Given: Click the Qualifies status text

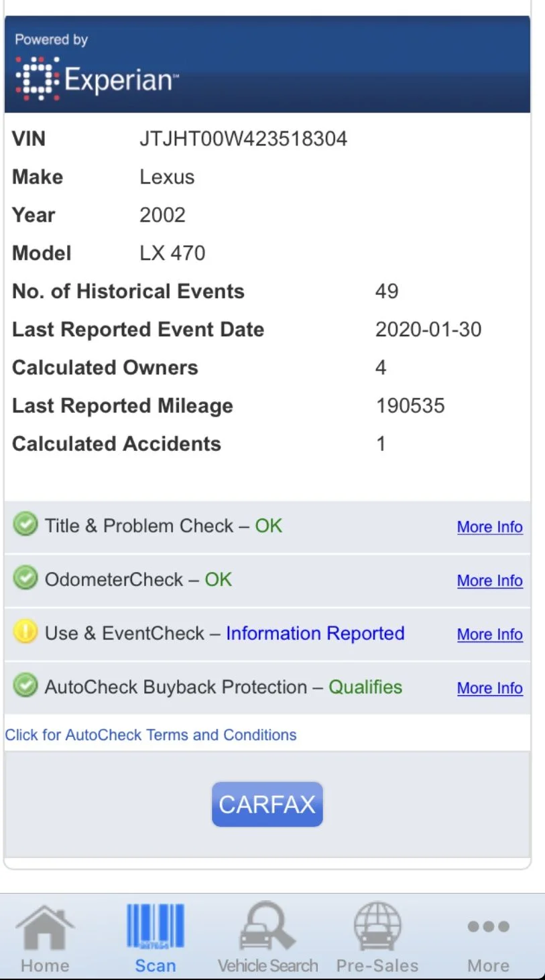Looking at the screenshot, I should click(x=365, y=687).
